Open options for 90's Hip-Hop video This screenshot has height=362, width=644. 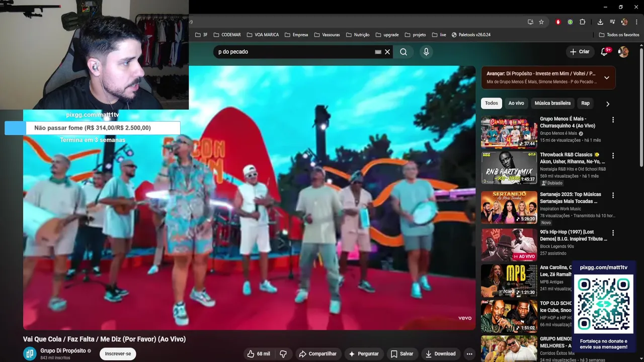click(613, 233)
